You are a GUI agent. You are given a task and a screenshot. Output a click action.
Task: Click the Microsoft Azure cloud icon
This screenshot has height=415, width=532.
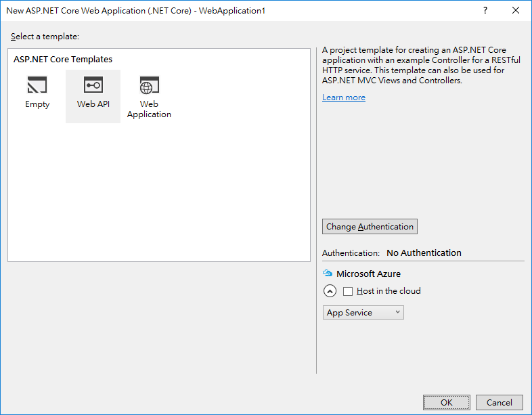(x=328, y=273)
